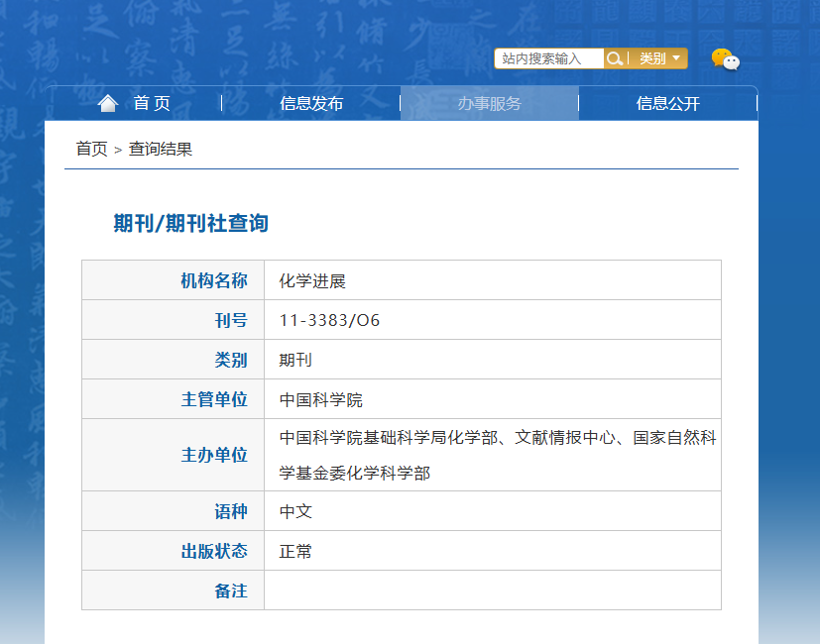Select the journal name 化学进展 cell
The height and width of the screenshot is (644, 820).
(x=493, y=280)
